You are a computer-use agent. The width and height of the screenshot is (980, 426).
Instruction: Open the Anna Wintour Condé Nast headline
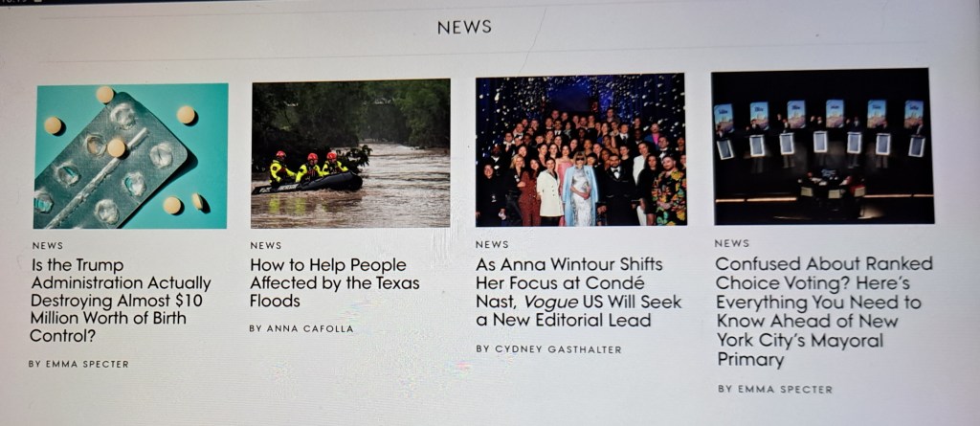[578, 292]
